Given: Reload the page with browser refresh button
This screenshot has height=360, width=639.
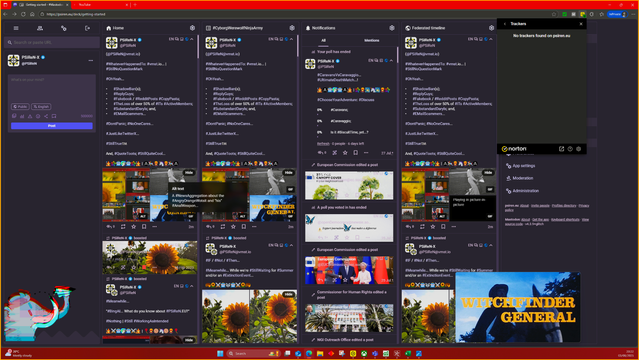Looking at the screenshot, I should tap(23, 14).
